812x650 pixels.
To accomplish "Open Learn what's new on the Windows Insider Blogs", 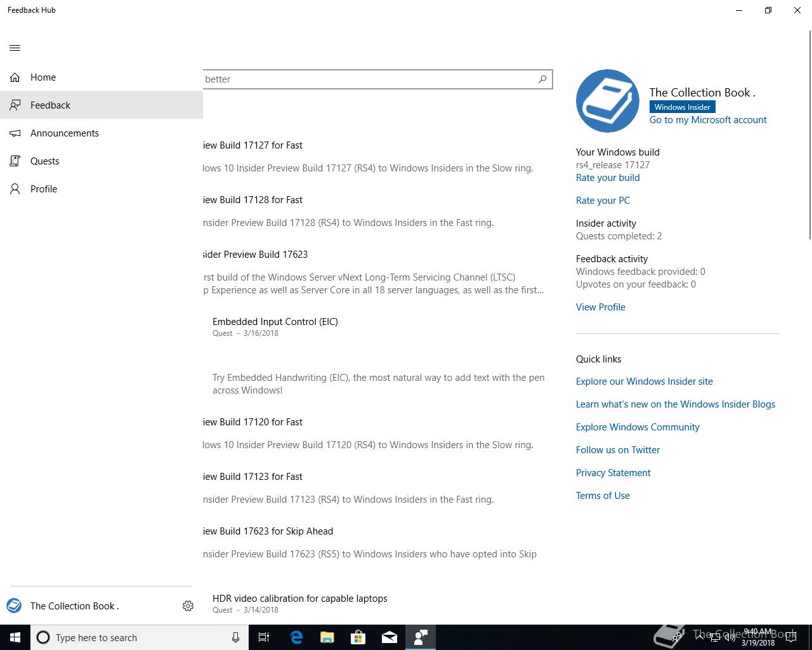I will tap(676, 404).
